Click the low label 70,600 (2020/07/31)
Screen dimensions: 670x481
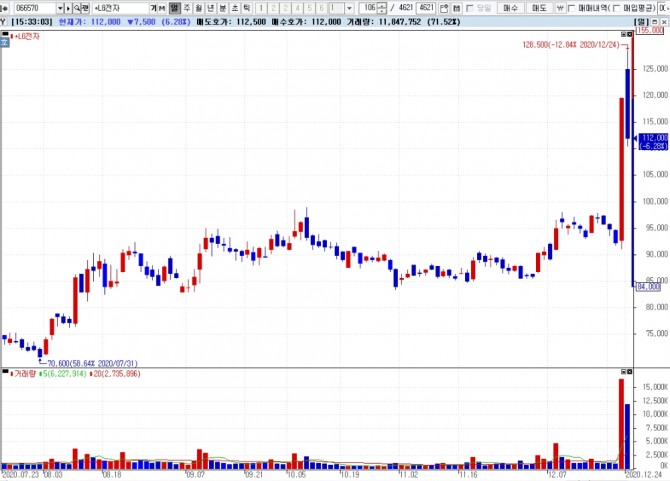click(92, 364)
